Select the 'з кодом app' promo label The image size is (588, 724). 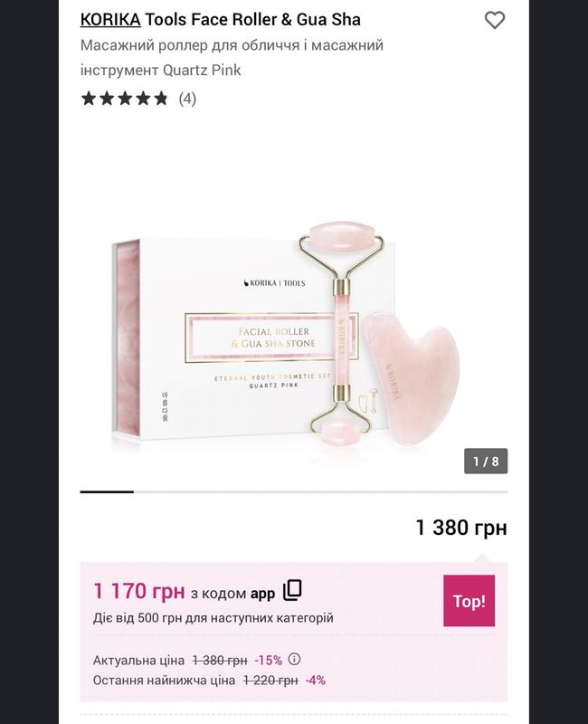(232, 594)
